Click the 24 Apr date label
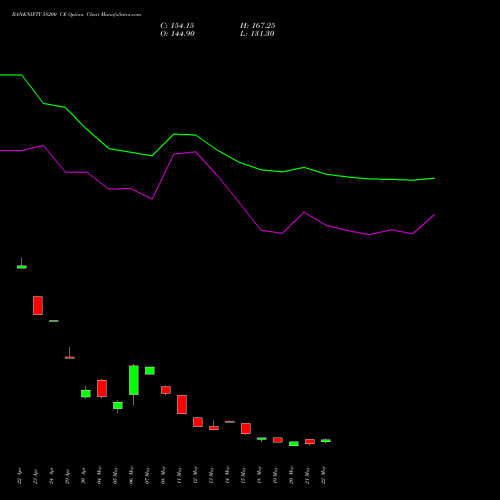The height and width of the screenshot is (500, 500). coord(52,476)
